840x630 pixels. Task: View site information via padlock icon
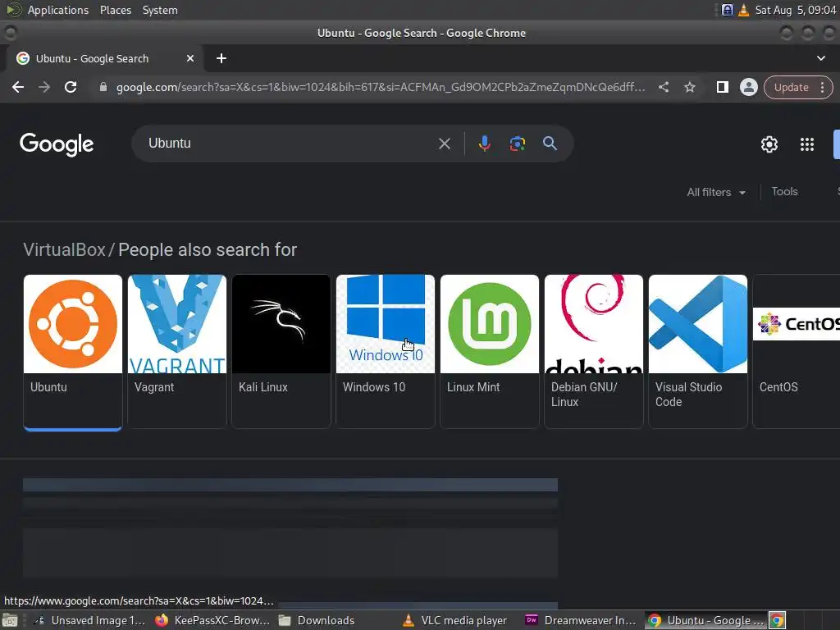(x=103, y=87)
